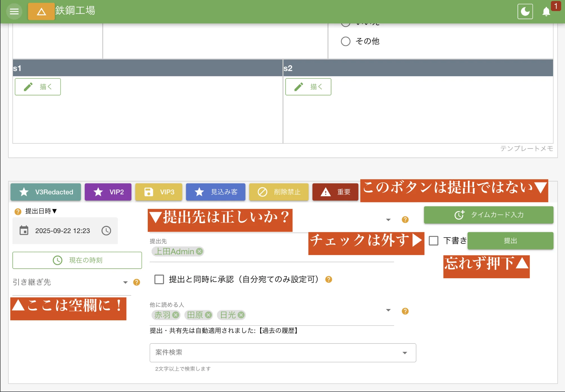565x392 pixels.
Task: Toggle dark mode moon icon
Action: pos(525,12)
